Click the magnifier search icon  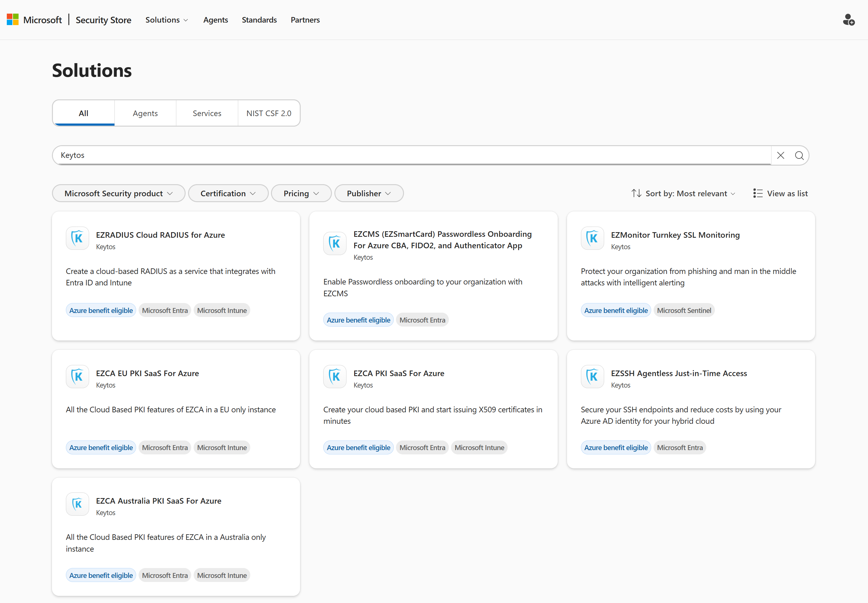tap(799, 155)
